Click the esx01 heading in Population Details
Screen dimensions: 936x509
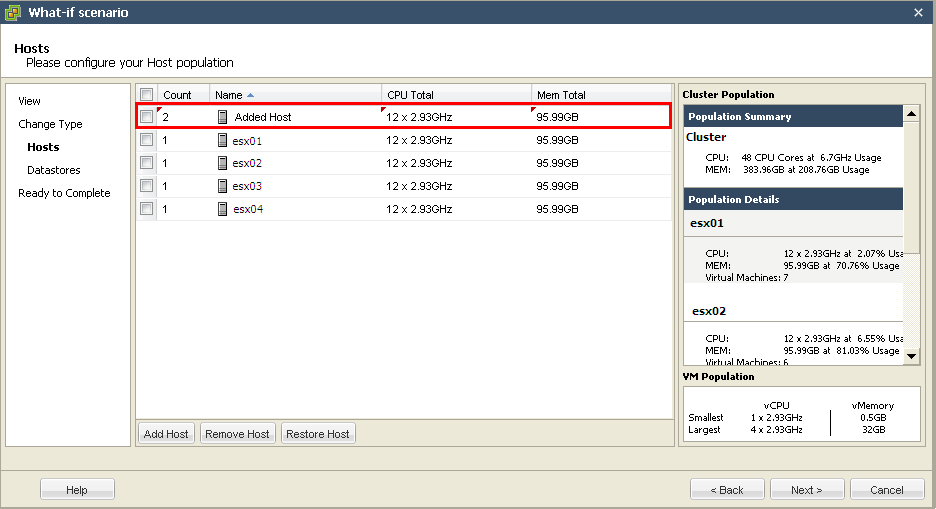tap(707, 223)
